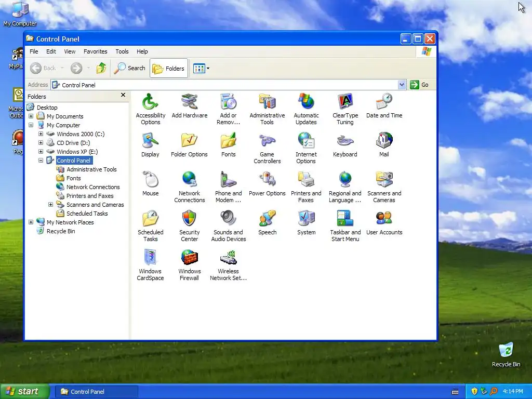Select the Speech icon
The width and height of the screenshot is (532, 399).
[267, 223]
